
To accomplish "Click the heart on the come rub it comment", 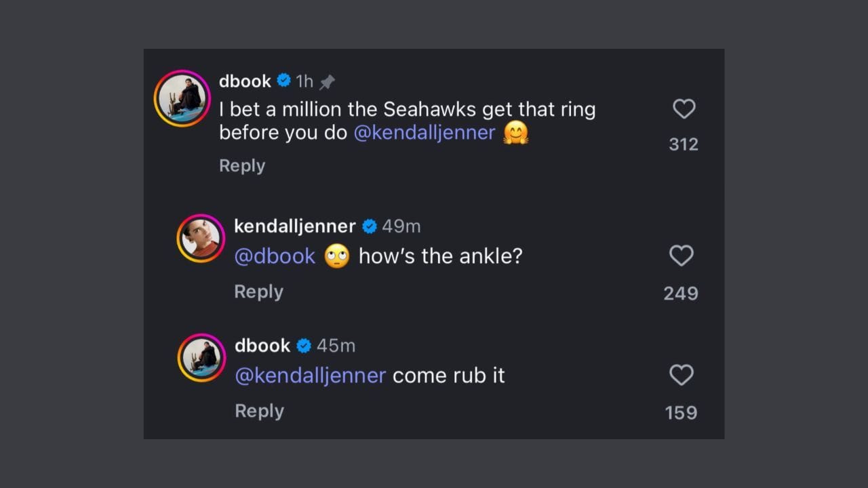I will 681,375.
